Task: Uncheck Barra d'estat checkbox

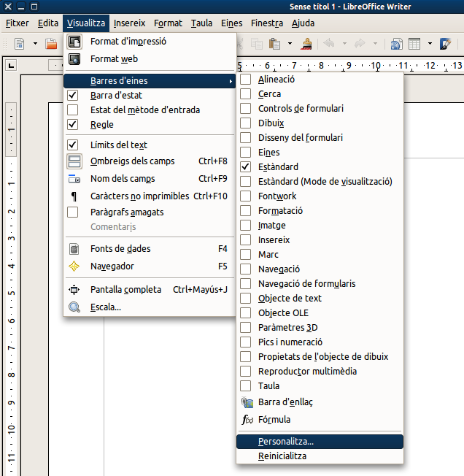Action: [x=73, y=96]
